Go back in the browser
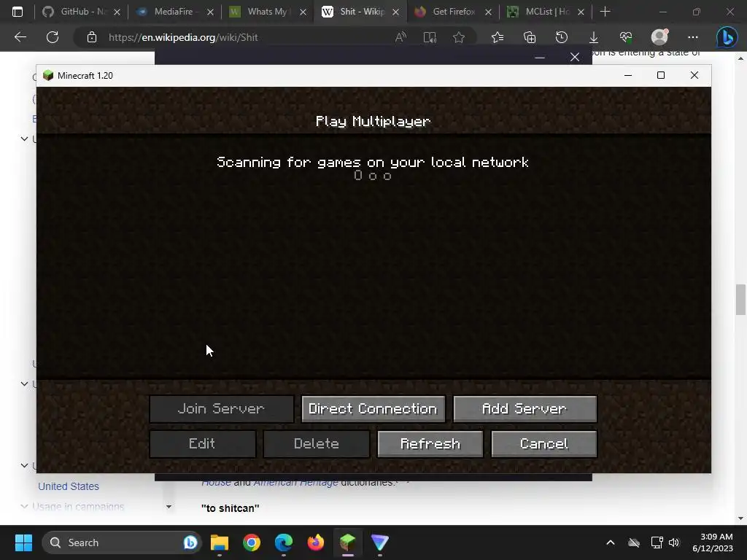 point(20,37)
